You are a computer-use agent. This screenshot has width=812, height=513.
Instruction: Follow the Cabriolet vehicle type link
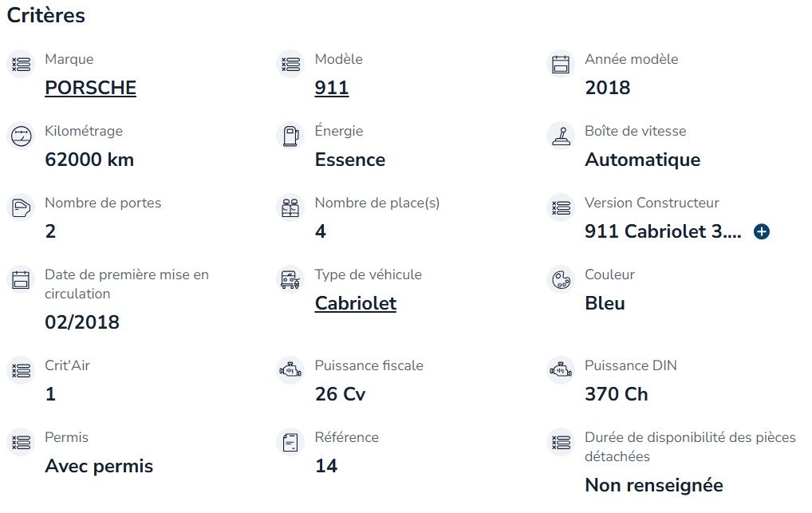(x=356, y=303)
